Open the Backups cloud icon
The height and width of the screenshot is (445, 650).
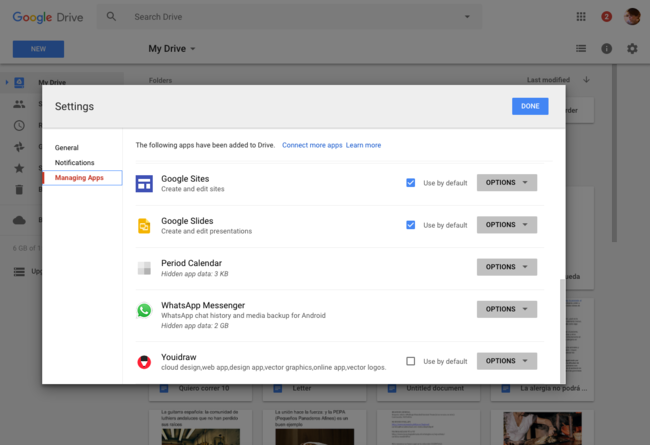coord(19,220)
